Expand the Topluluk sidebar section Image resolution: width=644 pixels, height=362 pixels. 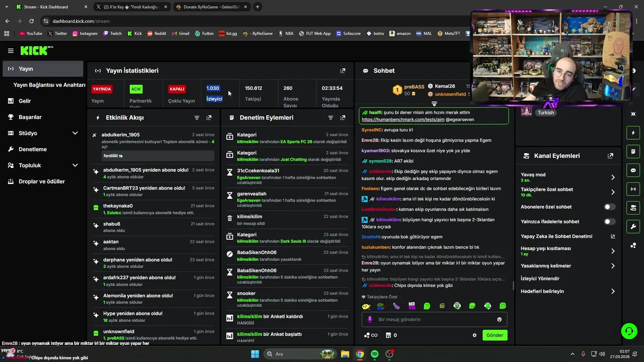75,165
